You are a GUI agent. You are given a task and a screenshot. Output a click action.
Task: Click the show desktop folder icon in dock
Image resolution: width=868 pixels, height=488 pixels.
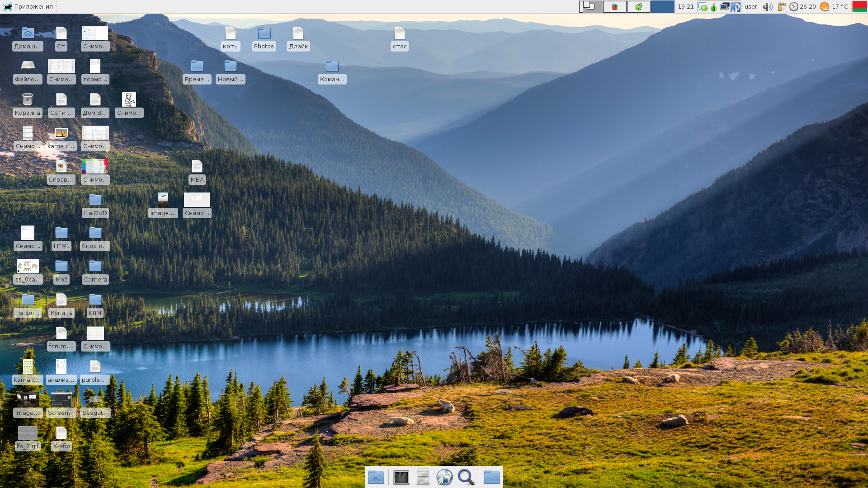click(x=376, y=477)
